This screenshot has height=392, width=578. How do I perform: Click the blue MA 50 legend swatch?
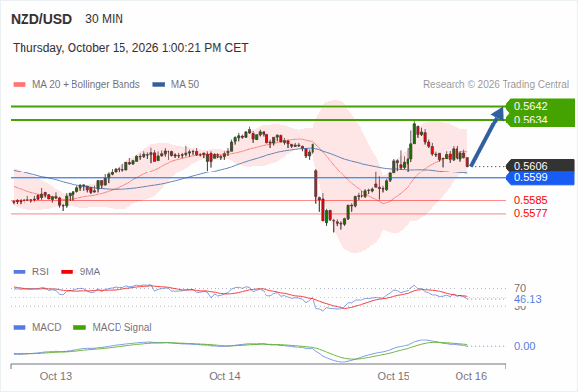click(159, 85)
